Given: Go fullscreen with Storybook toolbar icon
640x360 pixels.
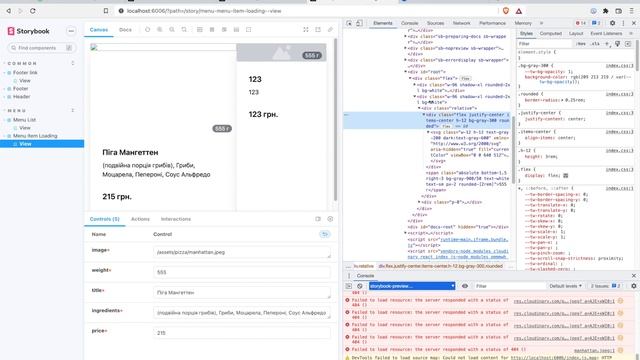Looking at the screenshot, I should pyautogui.click(x=306, y=29).
